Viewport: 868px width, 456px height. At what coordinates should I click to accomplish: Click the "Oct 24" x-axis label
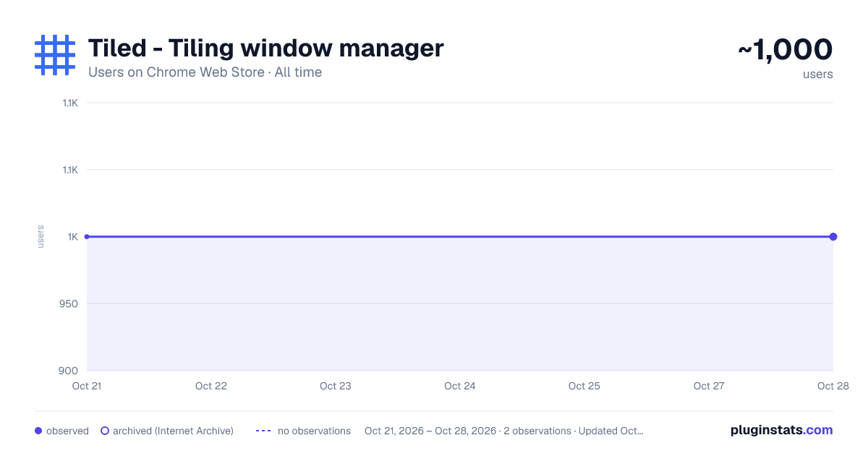(x=460, y=386)
